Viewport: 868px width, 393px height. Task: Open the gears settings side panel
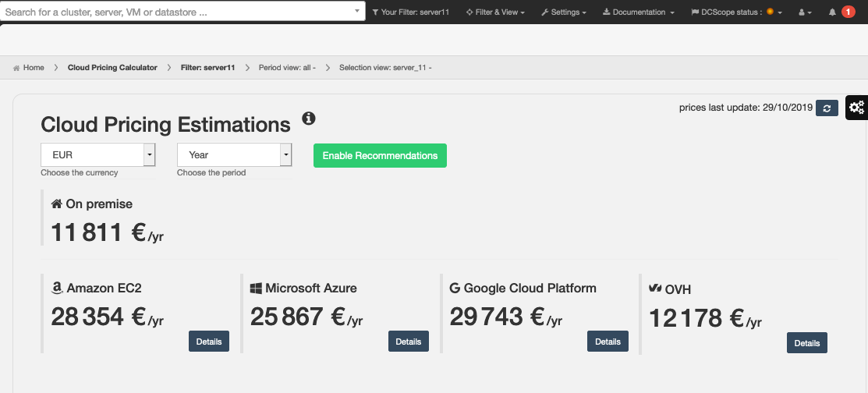[856, 108]
